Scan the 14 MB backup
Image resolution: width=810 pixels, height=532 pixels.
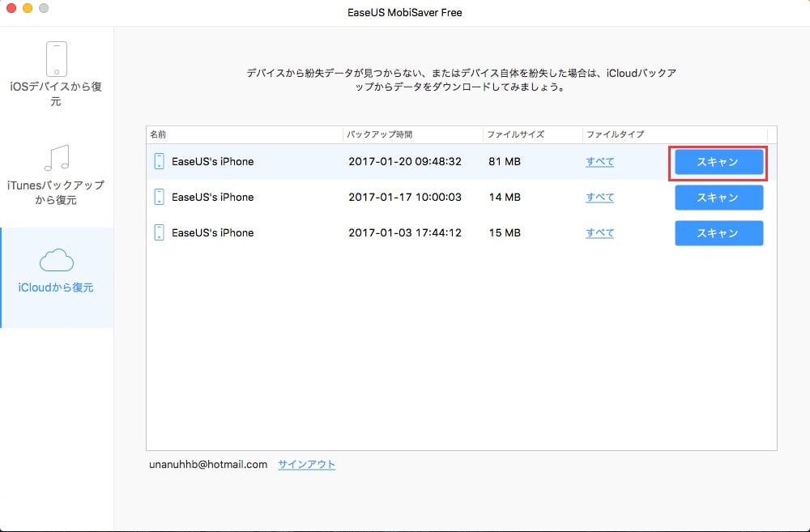click(718, 198)
